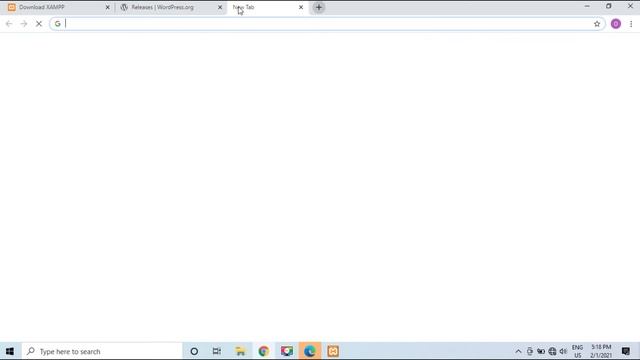
Task: Open the pink app icon beside Chrome on taskbar
Action: click(287, 351)
